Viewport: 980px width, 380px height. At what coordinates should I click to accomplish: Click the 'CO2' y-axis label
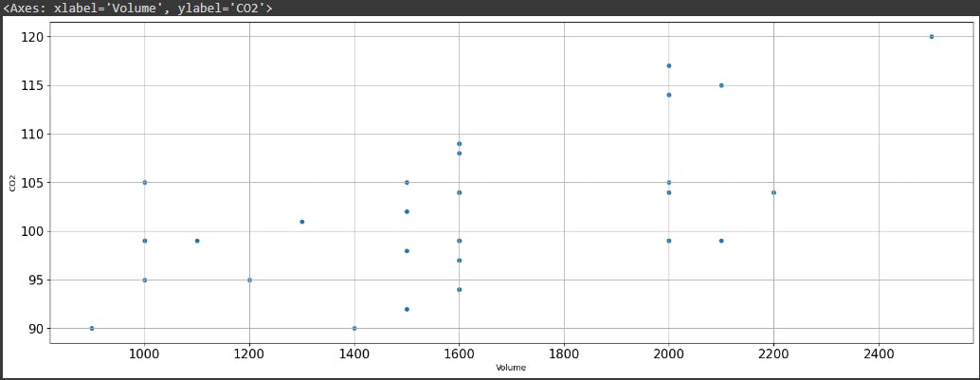pyautogui.click(x=12, y=182)
